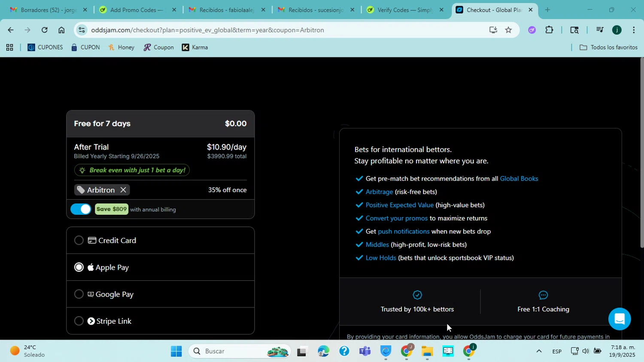Switch to the Recibidos fabiolaale tab
The height and width of the screenshot is (362, 644).
click(x=226, y=10)
